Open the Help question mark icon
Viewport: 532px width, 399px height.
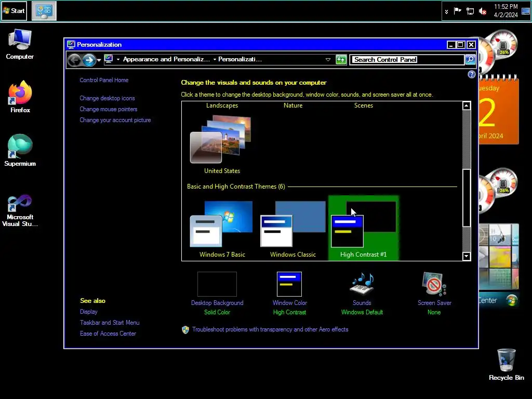(x=471, y=74)
